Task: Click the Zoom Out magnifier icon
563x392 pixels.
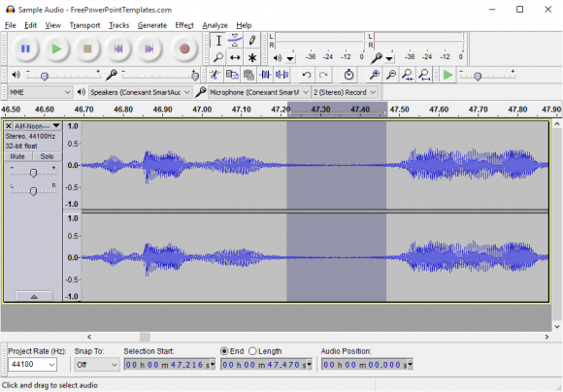Action: 390,75
